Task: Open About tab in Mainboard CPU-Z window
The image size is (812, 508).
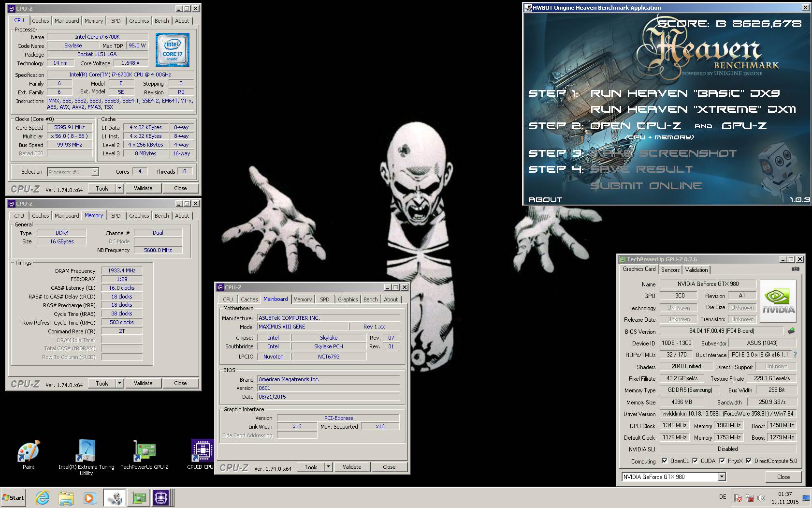Action: click(391, 299)
